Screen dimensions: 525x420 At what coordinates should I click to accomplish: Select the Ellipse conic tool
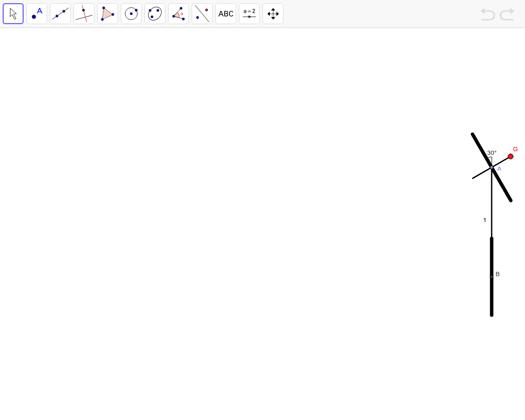(x=155, y=14)
